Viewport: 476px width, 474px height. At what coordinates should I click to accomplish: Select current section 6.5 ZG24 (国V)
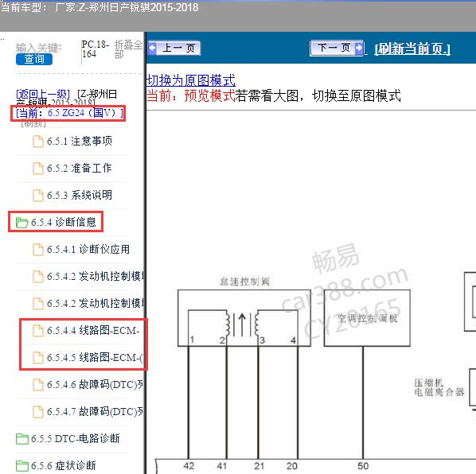(x=69, y=113)
